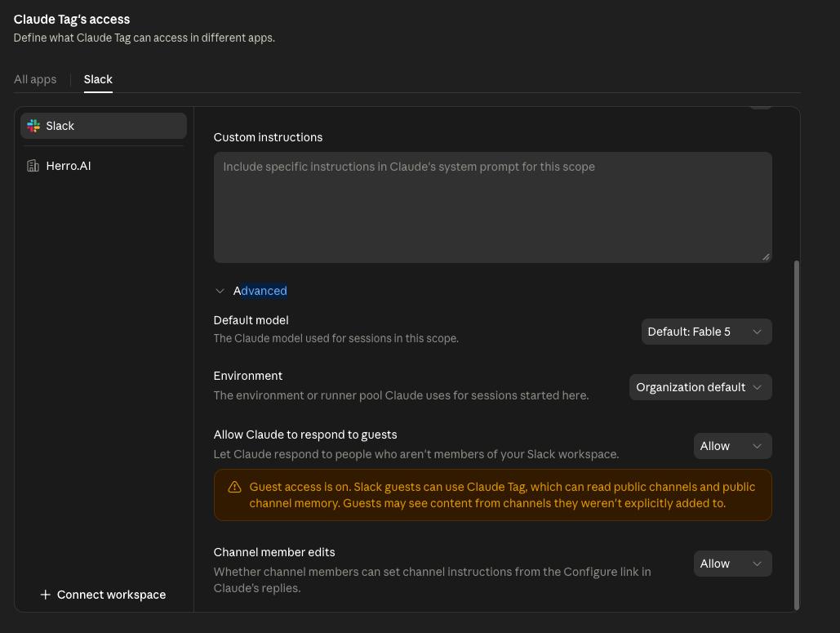Click the Let Claude respond to people description
The height and width of the screenshot is (633, 840).
416,454
